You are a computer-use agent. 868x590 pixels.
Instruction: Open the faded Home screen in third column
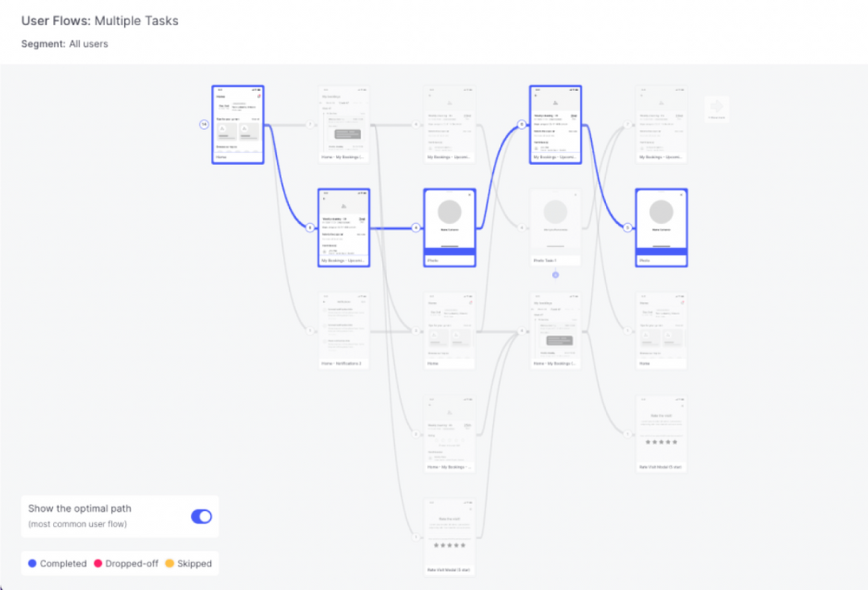pos(450,325)
